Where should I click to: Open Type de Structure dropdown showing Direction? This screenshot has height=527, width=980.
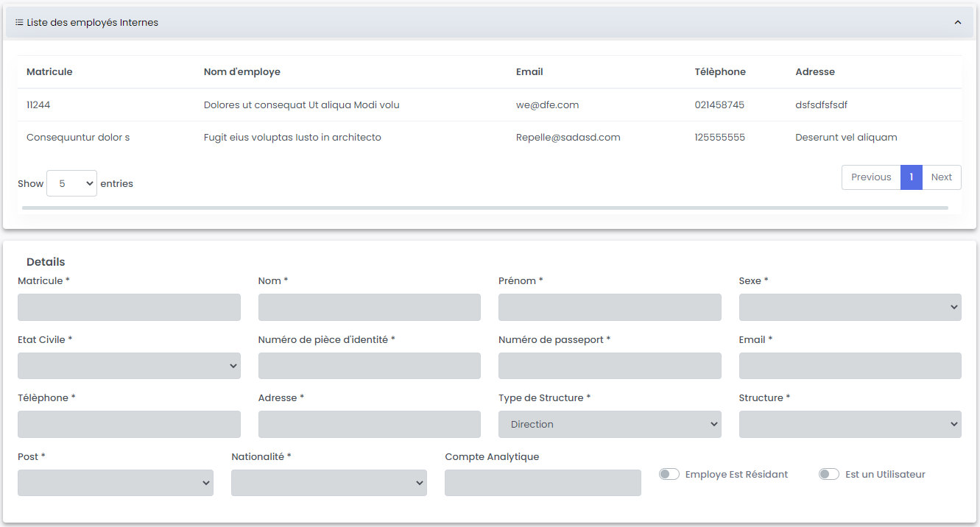[609, 425]
